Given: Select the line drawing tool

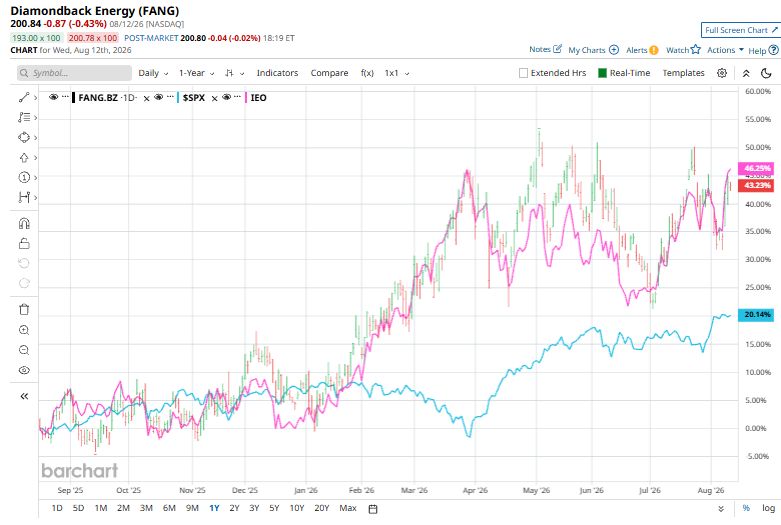Looking at the screenshot, I should click(24, 97).
